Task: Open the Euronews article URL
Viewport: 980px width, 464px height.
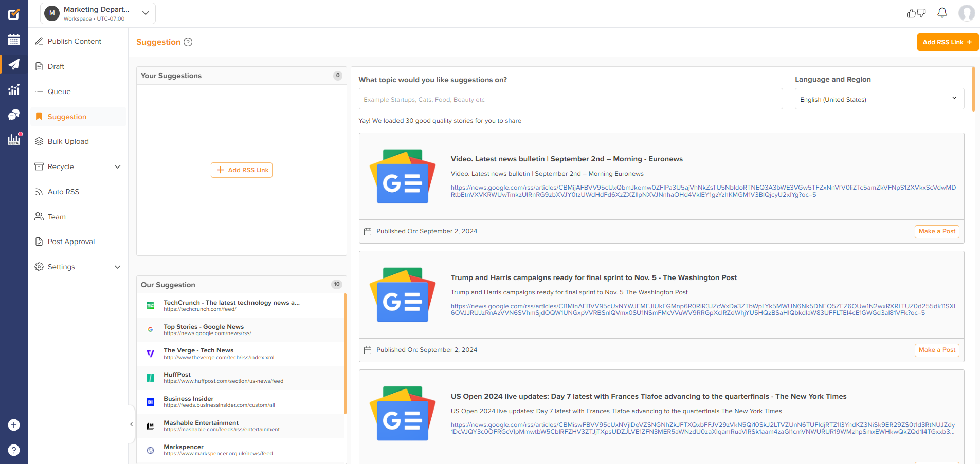Action: pos(703,191)
